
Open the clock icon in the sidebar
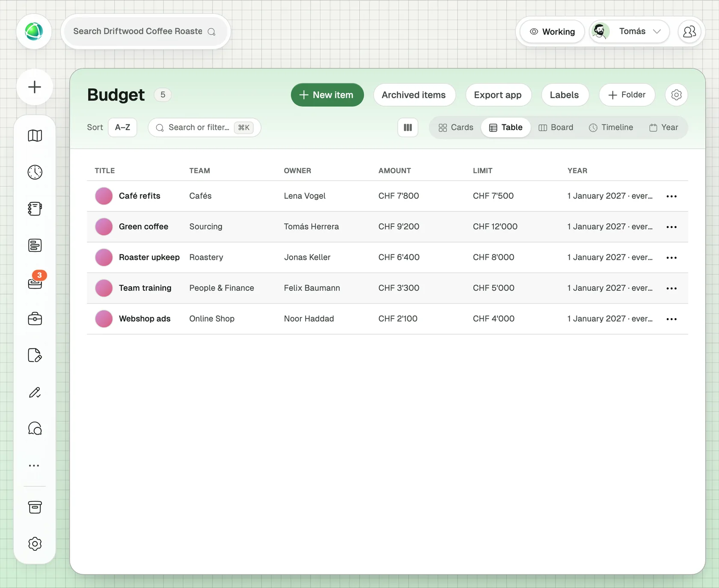[35, 172]
